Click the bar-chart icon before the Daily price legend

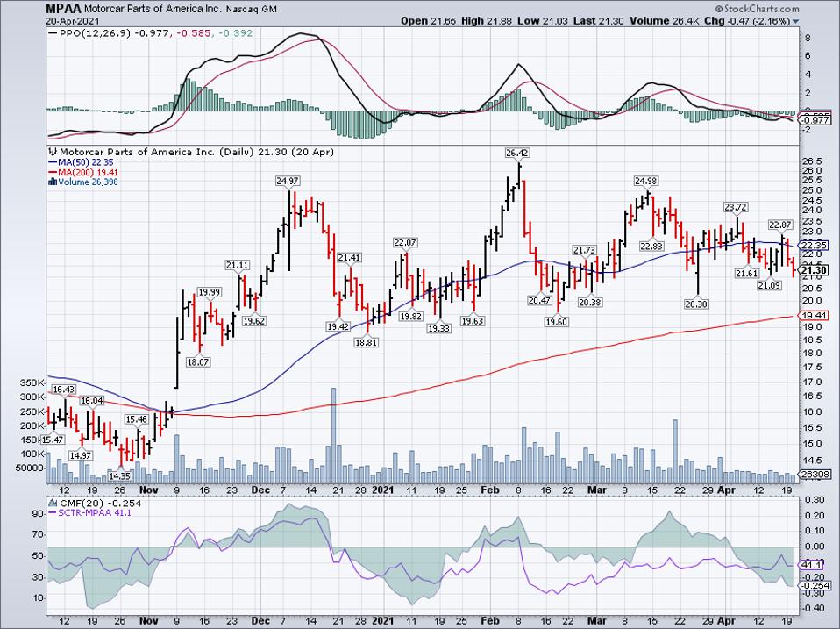[x=53, y=152]
